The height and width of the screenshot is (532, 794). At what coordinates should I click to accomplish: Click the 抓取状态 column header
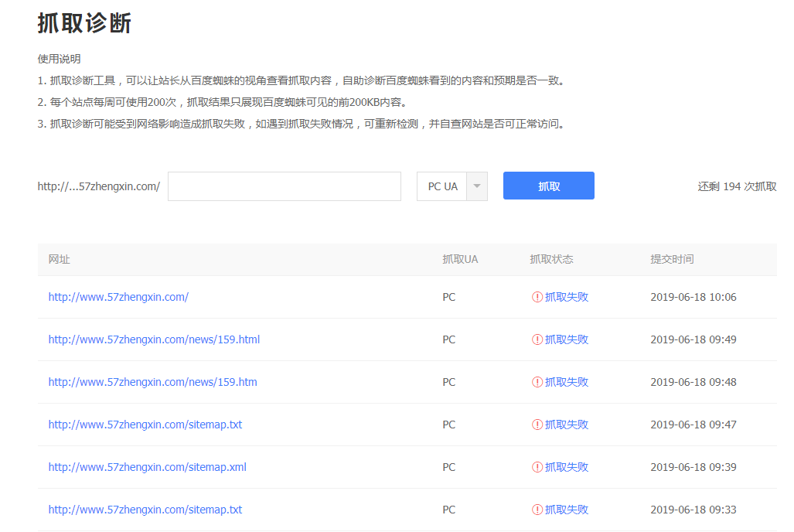point(551,259)
